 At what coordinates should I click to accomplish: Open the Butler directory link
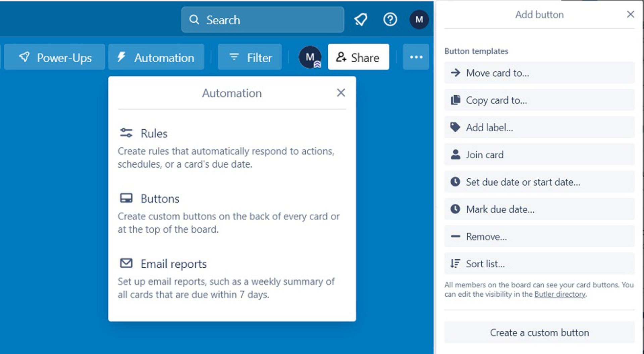pyautogui.click(x=559, y=294)
